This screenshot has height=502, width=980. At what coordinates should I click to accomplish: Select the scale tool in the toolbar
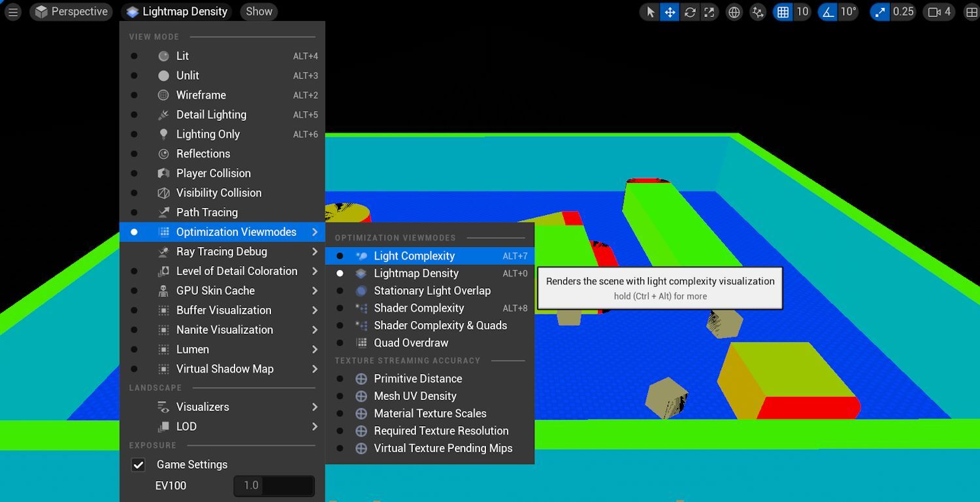(x=710, y=12)
